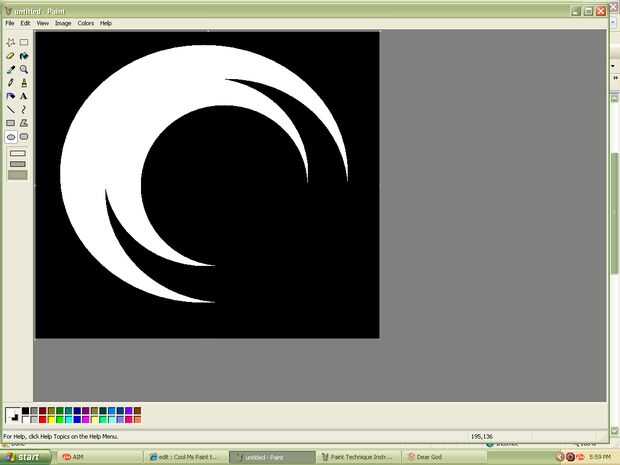Choose the Pencil tool
The image size is (620, 465).
point(11,83)
